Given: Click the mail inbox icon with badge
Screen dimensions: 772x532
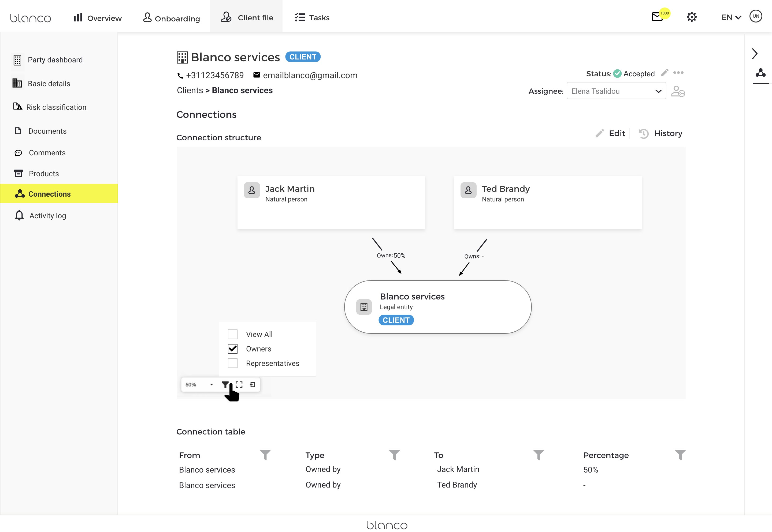Looking at the screenshot, I should coord(657,17).
